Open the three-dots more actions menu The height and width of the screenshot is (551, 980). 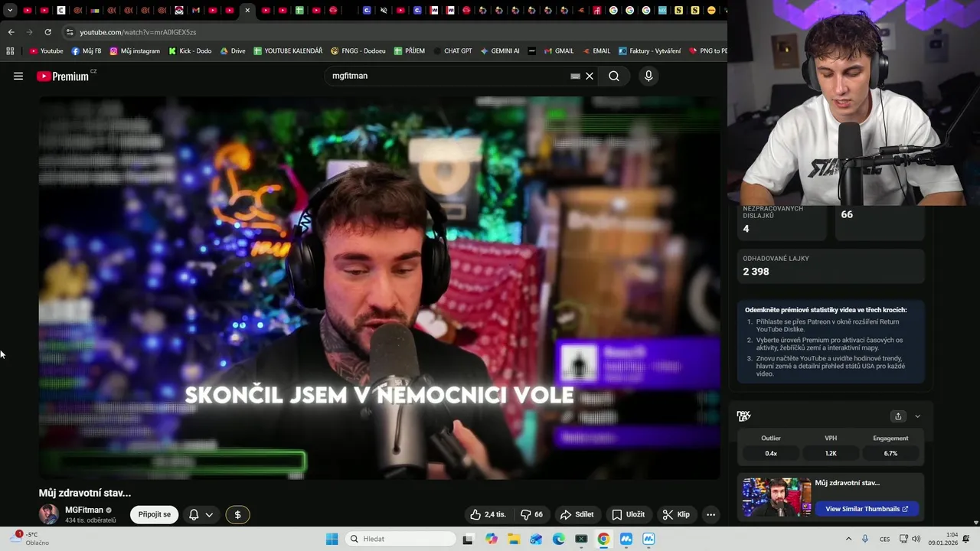710,514
